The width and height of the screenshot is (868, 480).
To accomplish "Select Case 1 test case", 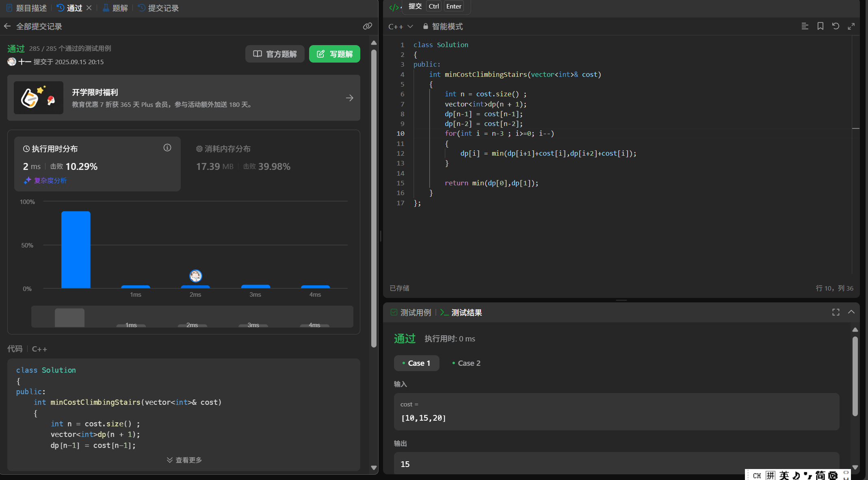I will pos(416,363).
